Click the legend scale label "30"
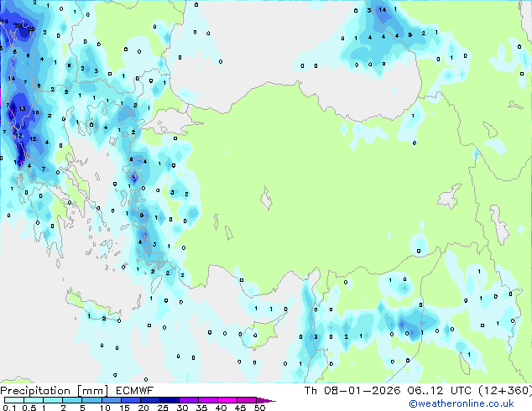Viewport: 532px width, 411px height. pyautogui.click(x=182, y=408)
